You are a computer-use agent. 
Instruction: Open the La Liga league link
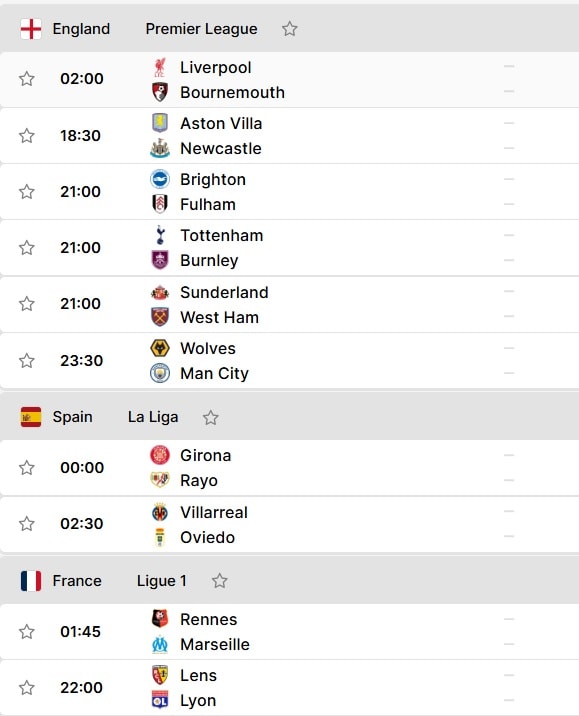[153, 417]
